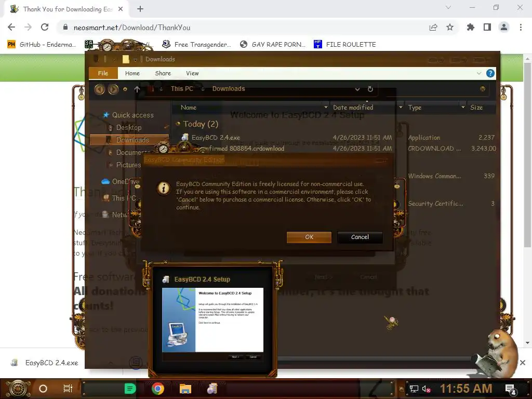Click muted volume tray icon
This screenshot has width=532, height=399.
[426, 389]
